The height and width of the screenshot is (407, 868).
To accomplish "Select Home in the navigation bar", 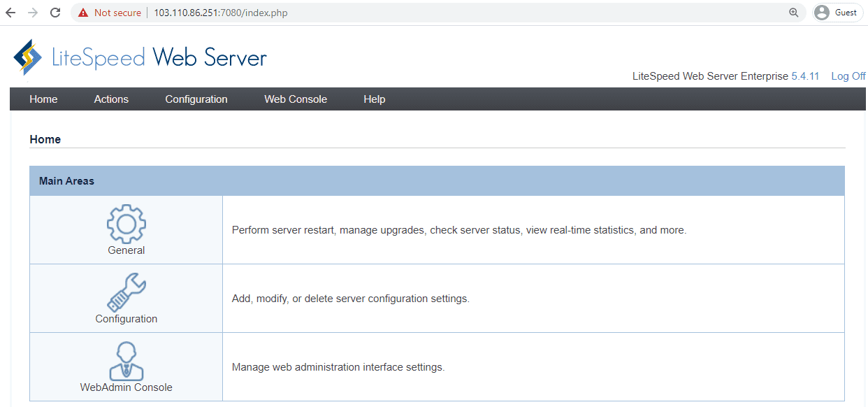I will [x=43, y=99].
